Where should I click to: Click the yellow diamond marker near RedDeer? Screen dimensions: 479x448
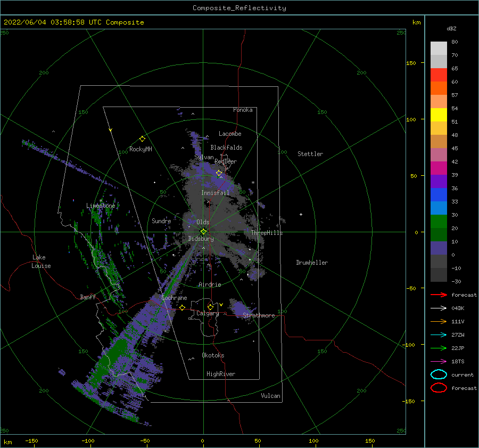(219, 173)
